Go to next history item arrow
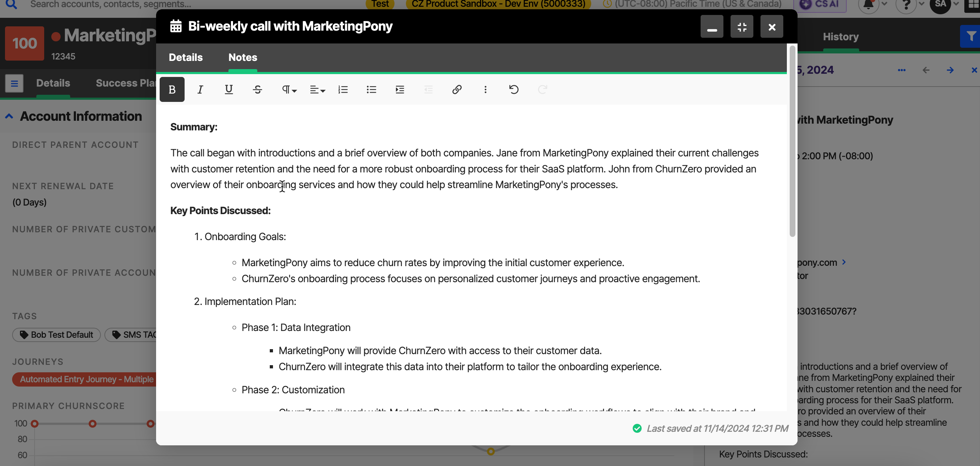 [x=950, y=70]
